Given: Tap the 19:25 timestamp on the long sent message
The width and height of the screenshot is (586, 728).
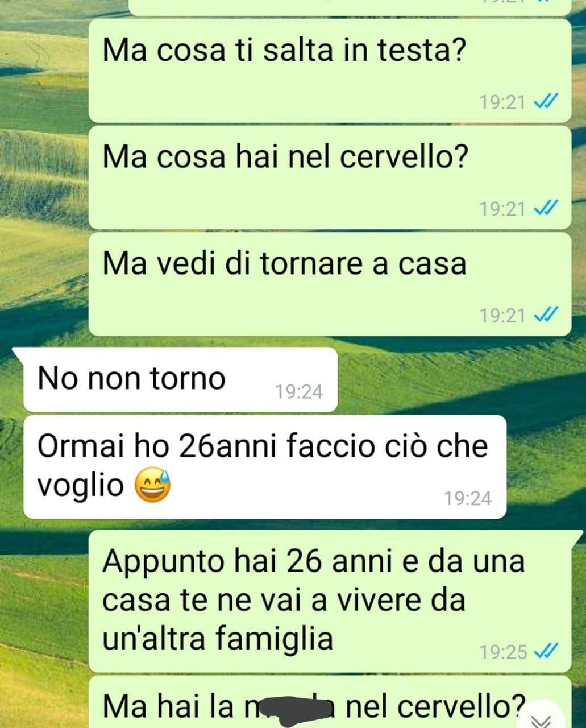Looking at the screenshot, I should pos(504,651).
